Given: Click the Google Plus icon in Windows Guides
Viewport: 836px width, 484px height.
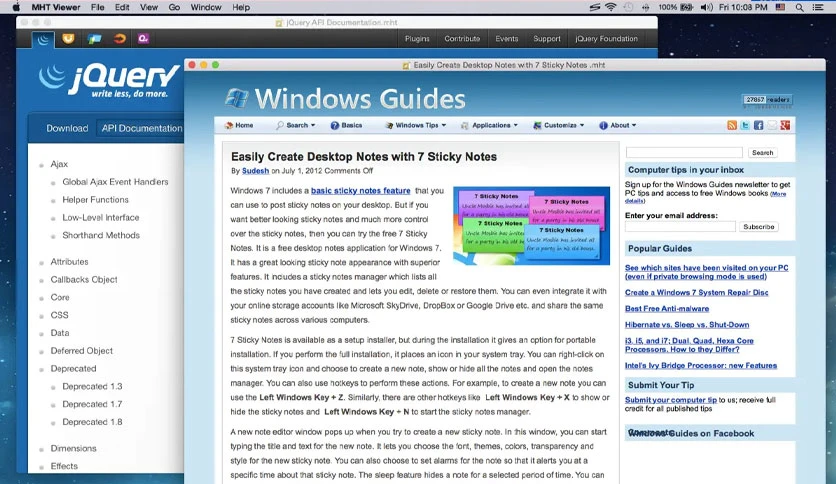Looking at the screenshot, I should tap(785, 125).
